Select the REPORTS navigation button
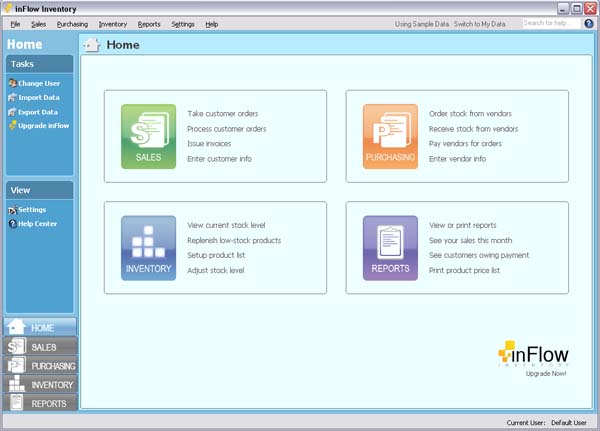Screen dimensions: 600x431 (x=40, y=403)
